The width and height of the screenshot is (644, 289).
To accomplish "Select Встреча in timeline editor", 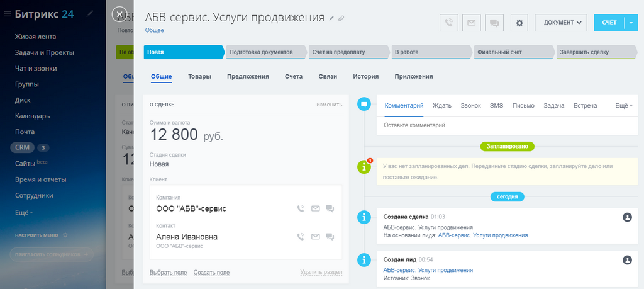I will [586, 106].
